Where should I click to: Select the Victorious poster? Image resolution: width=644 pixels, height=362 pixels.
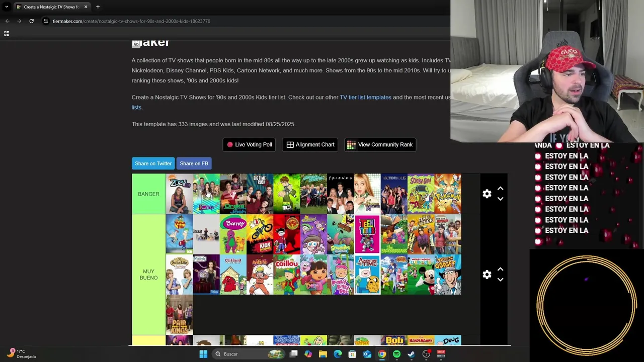(394, 194)
